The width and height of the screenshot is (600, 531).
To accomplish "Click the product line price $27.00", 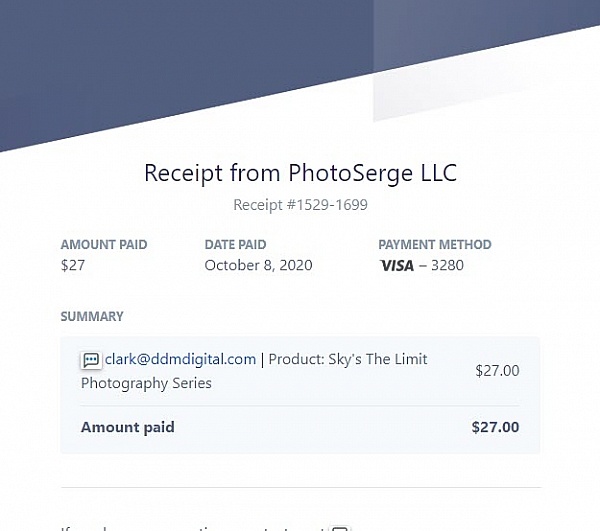I will coord(497,370).
